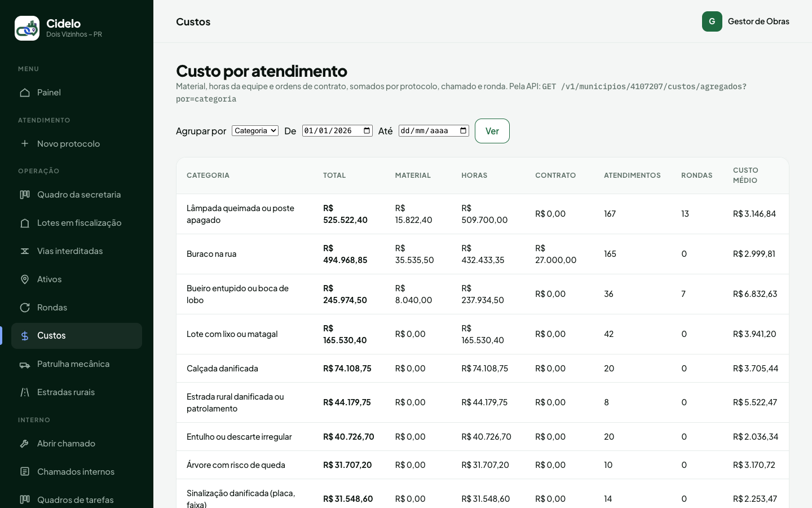Click the Cidelo logo icon
Screen dimensions: 812x508
(x=27, y=28)
